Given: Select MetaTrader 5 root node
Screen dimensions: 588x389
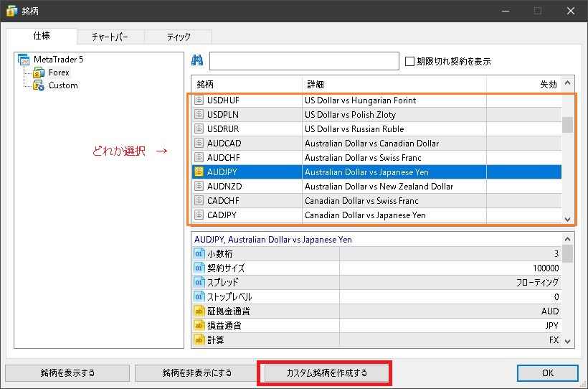Looking at the screenshot, I should pos(59,60).
